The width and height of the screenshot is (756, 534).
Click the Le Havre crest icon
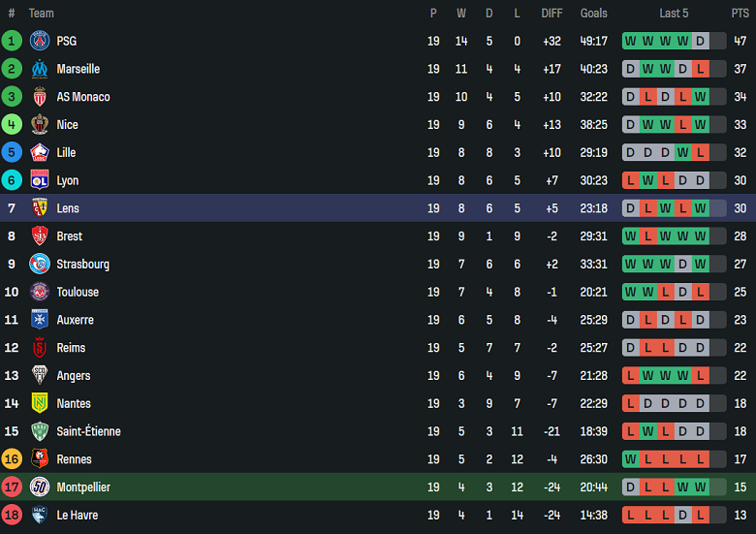pos(40,515)
